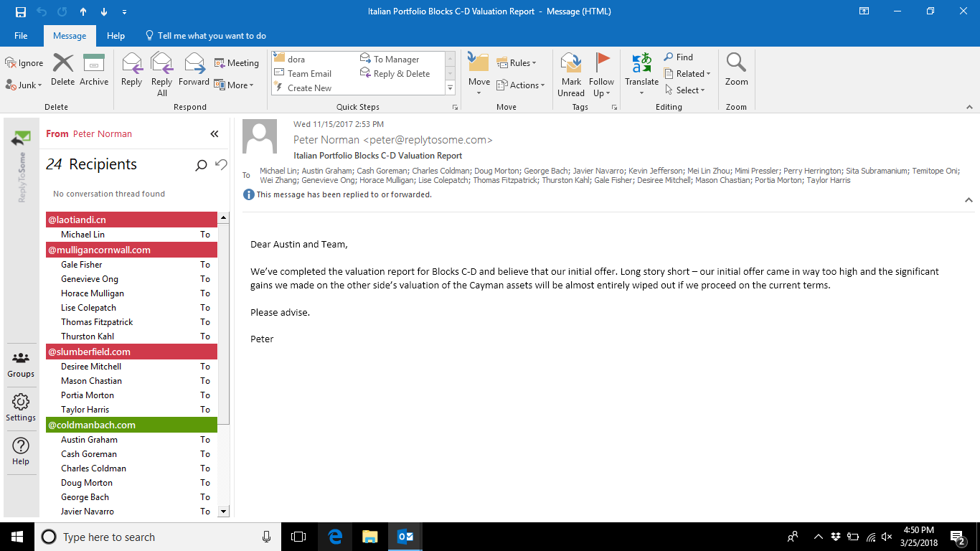Open the Actions dropdown

(520, 85)
